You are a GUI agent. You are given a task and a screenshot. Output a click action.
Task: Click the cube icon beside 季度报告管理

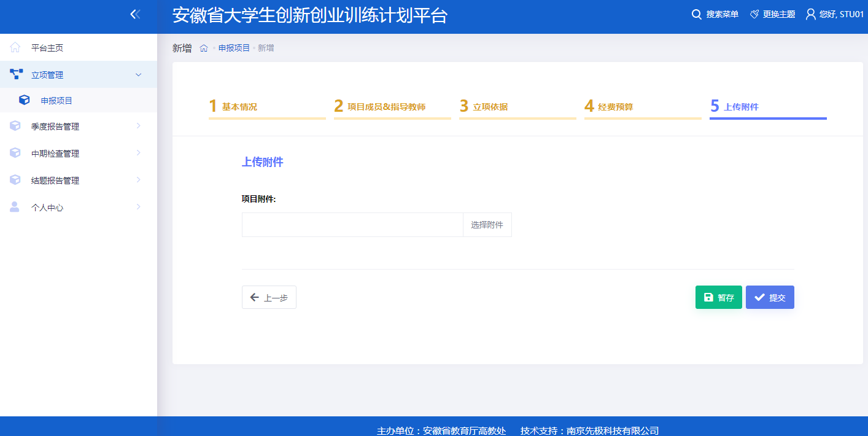[15, 127]
